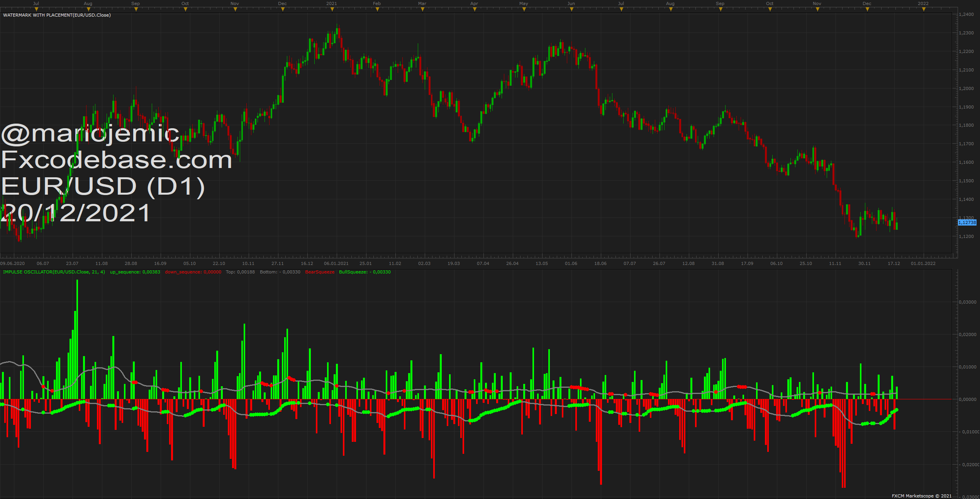980x499 pixels.
Task: Click the 0,00000 oscillator zero level
Action: [x=968, y=399]
